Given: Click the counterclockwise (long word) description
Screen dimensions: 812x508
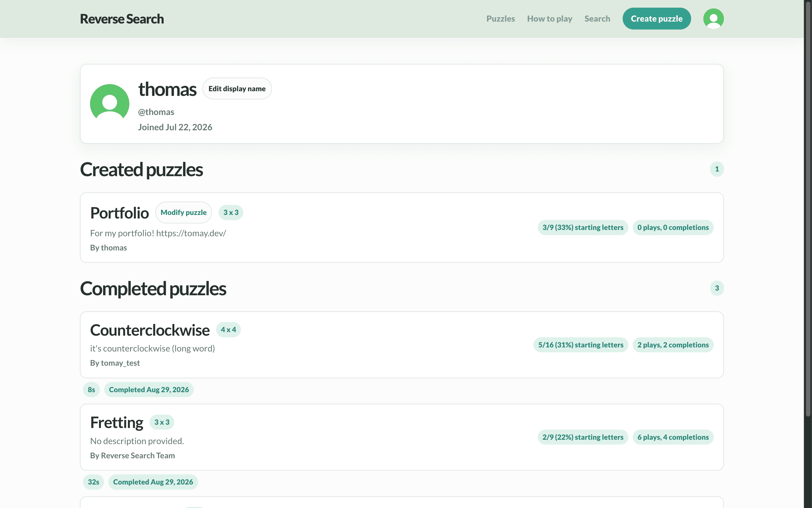Looking at the screenshot, I should click(152, 348).
